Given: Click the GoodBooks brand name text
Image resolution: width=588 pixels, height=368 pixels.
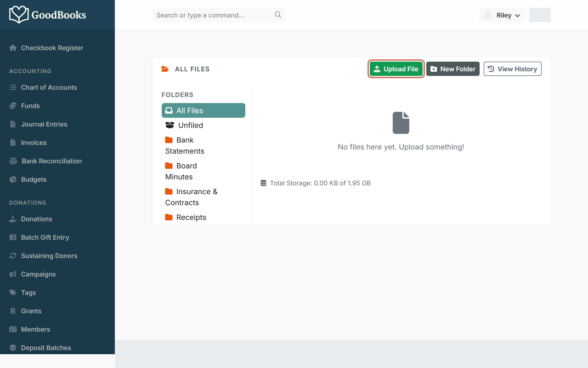Looking at the screenshot, I should click(x=59, y=15).
